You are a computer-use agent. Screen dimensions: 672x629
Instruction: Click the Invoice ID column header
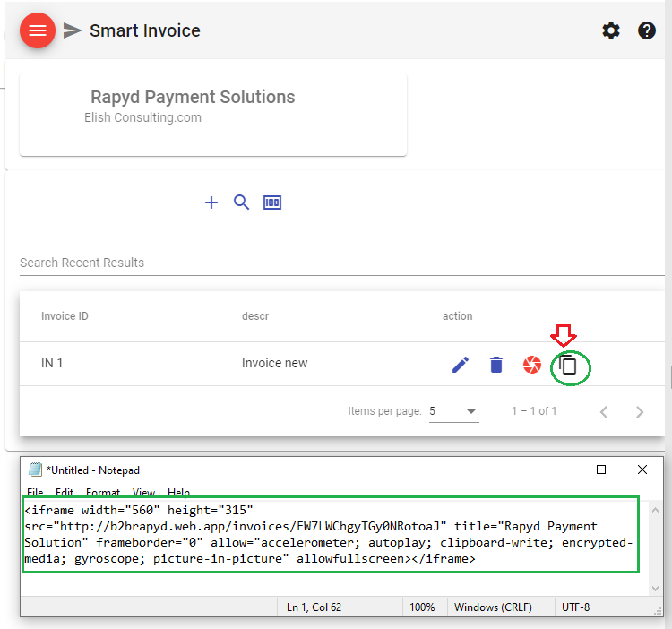coord(65,316)
